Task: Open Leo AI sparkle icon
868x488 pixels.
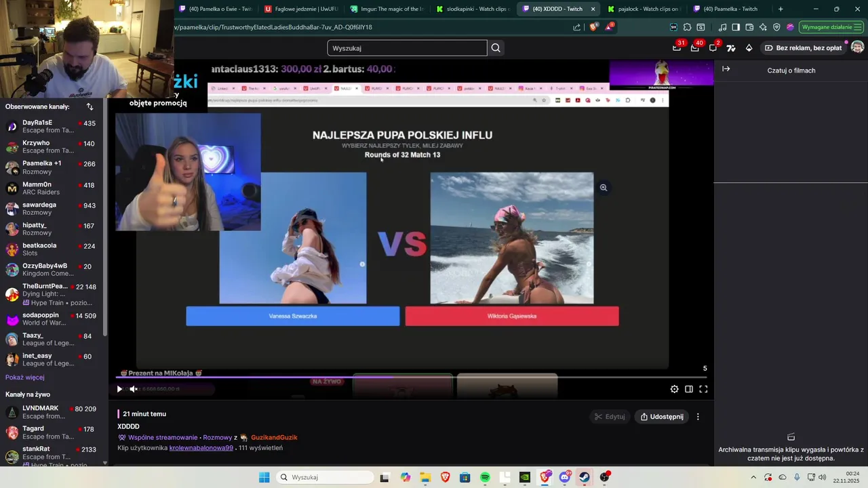Action: pyautogui.click(x=763, y=27)
